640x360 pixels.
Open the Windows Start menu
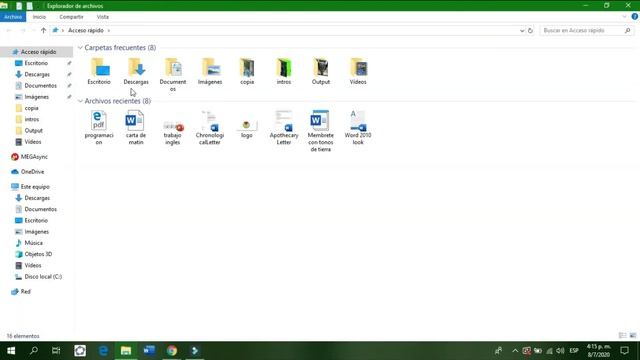11,351
